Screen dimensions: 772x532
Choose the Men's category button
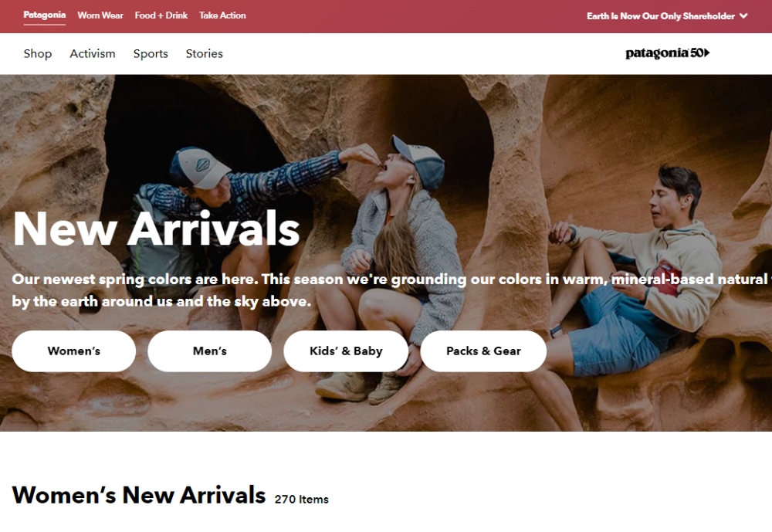pyautogui.click(x=210, y=351)
